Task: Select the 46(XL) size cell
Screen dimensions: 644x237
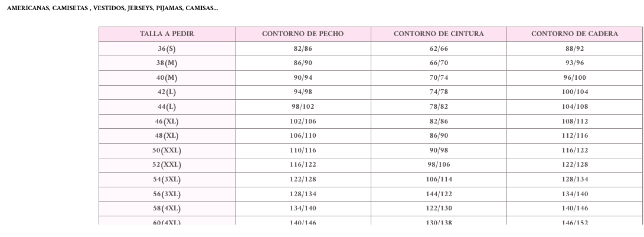Action: tap(166, 121)
